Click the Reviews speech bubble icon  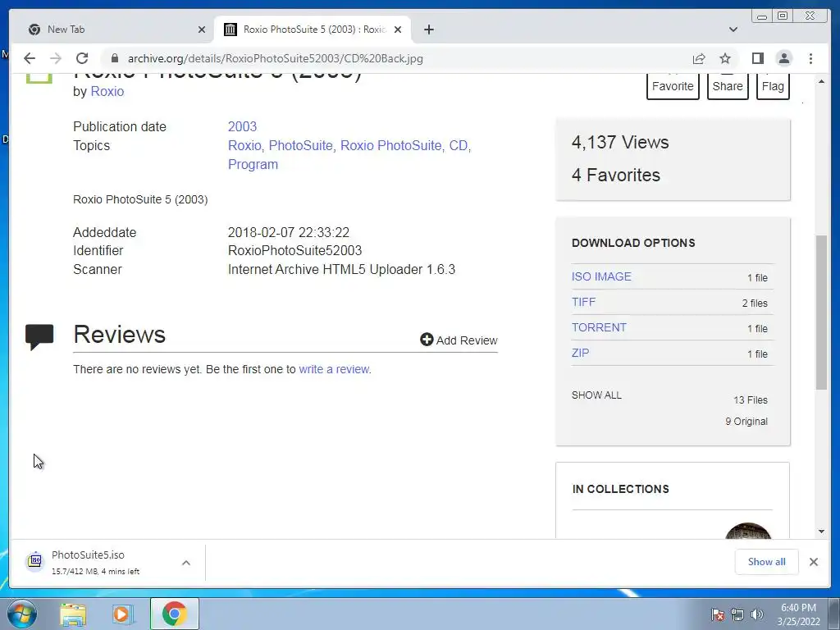pos(39,337)
